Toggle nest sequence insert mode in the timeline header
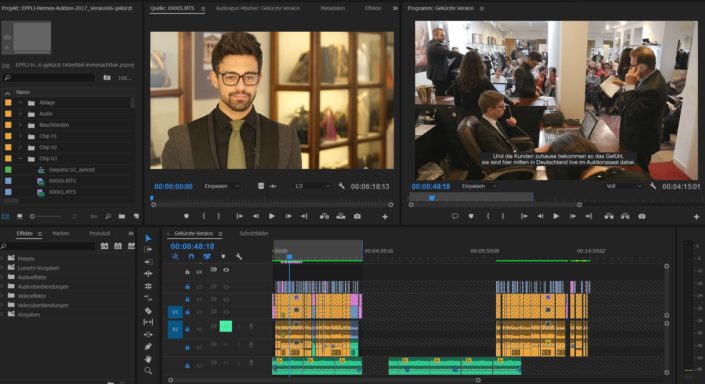This screenshot has height=384, width=705. 175,256
